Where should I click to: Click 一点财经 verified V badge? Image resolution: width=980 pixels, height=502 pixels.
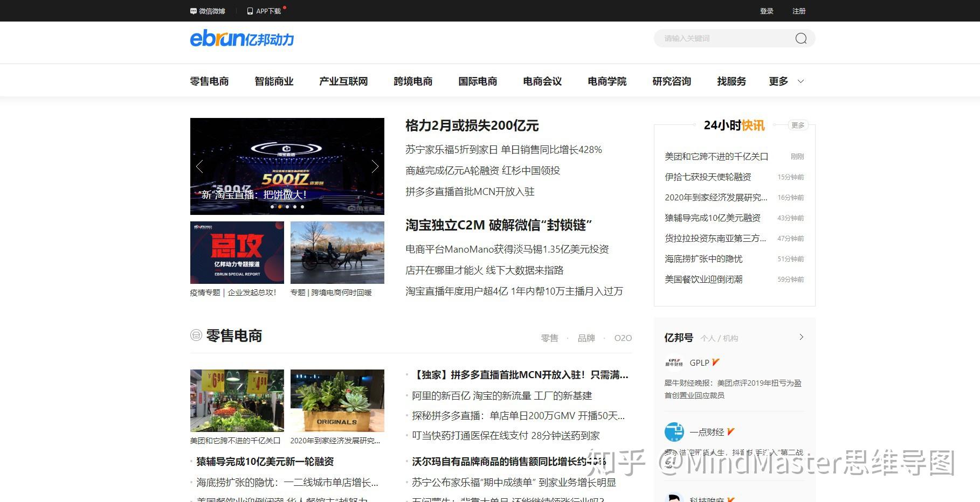click(x=730, y=432)
